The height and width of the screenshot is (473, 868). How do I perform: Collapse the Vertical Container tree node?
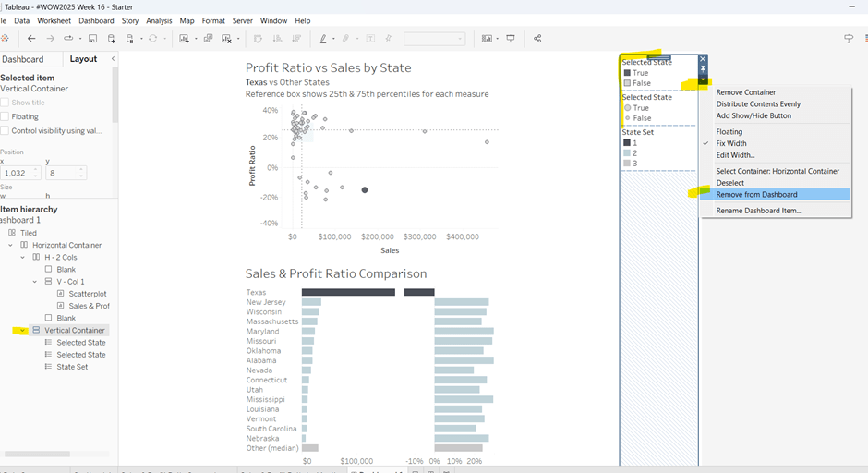point(22,330)
